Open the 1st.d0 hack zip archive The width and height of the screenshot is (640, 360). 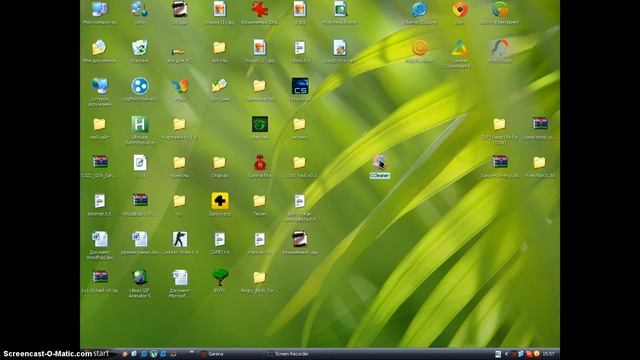(100, 278)
